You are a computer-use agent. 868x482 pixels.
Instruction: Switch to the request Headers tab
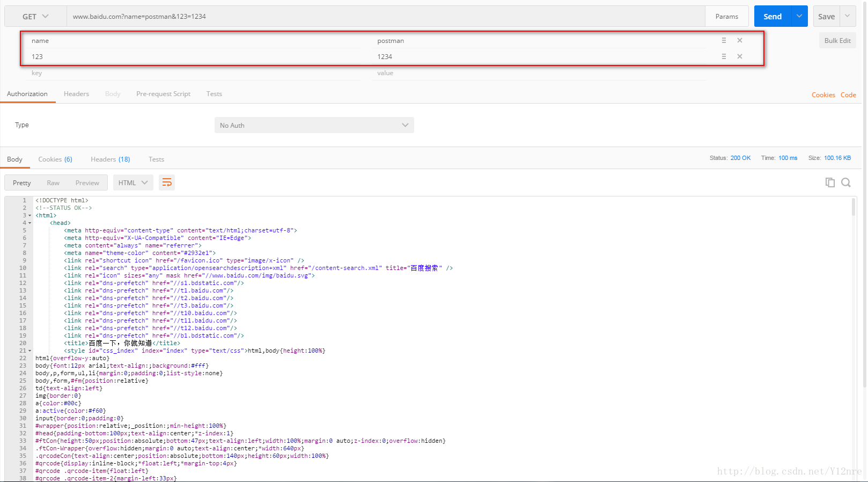[76, 94]
